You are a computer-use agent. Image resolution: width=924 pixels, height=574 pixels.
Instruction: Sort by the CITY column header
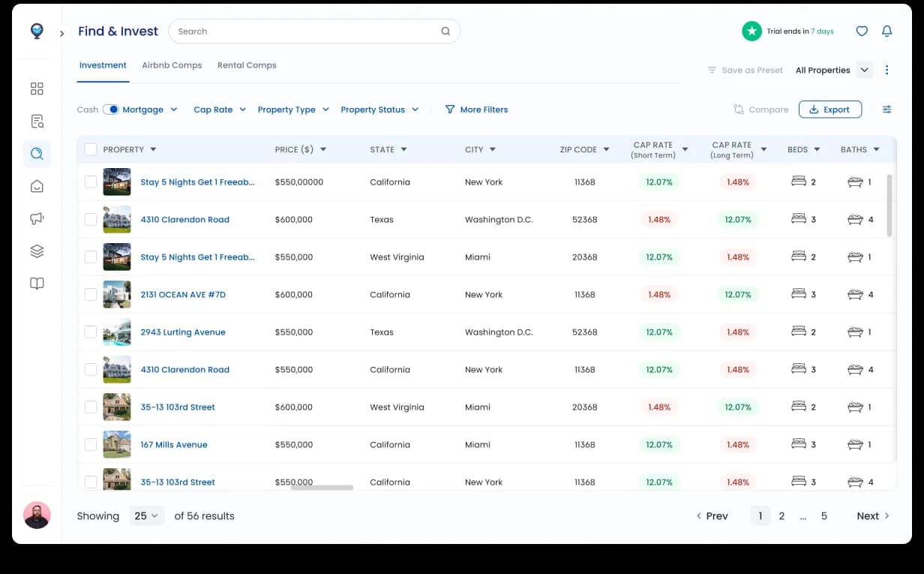480,149
